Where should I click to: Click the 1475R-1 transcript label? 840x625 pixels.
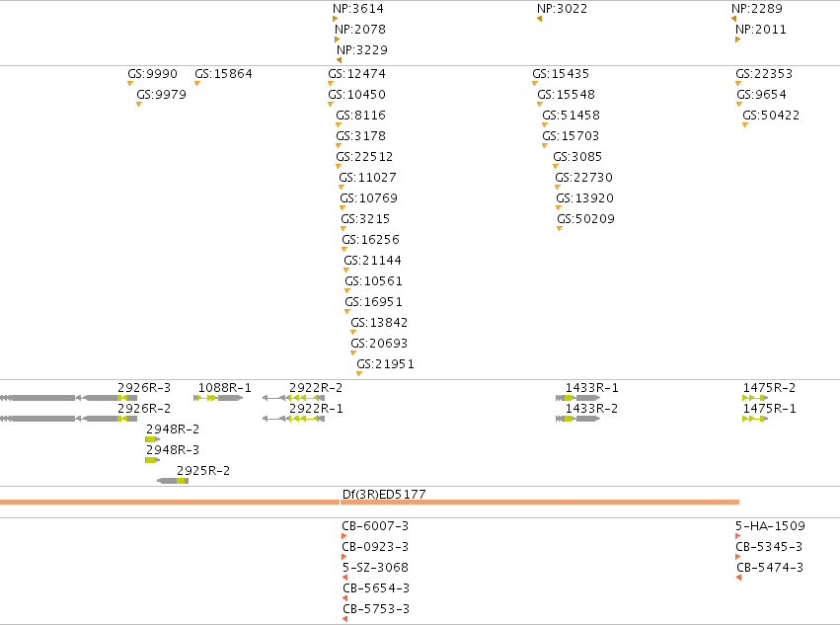(x=769, y=409)
